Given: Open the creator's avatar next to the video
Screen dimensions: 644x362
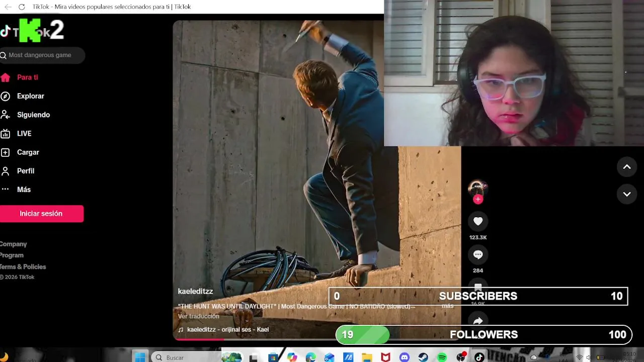Looking at the screenshot, I should point(478,189).
